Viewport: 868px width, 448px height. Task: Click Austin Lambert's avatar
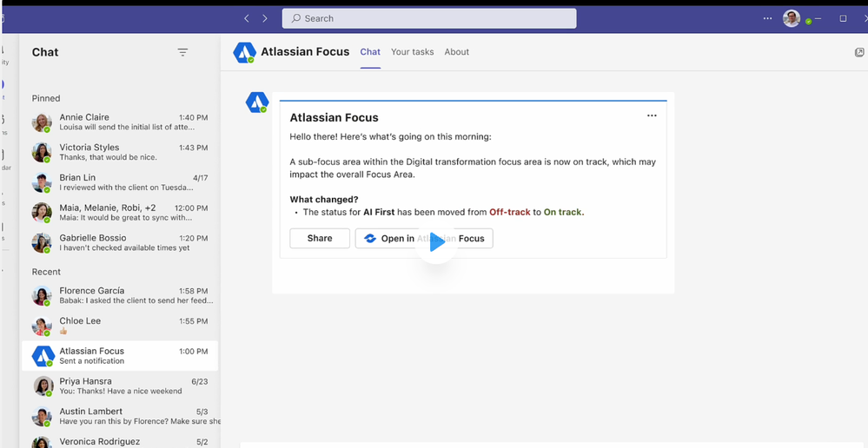[42, 416]
